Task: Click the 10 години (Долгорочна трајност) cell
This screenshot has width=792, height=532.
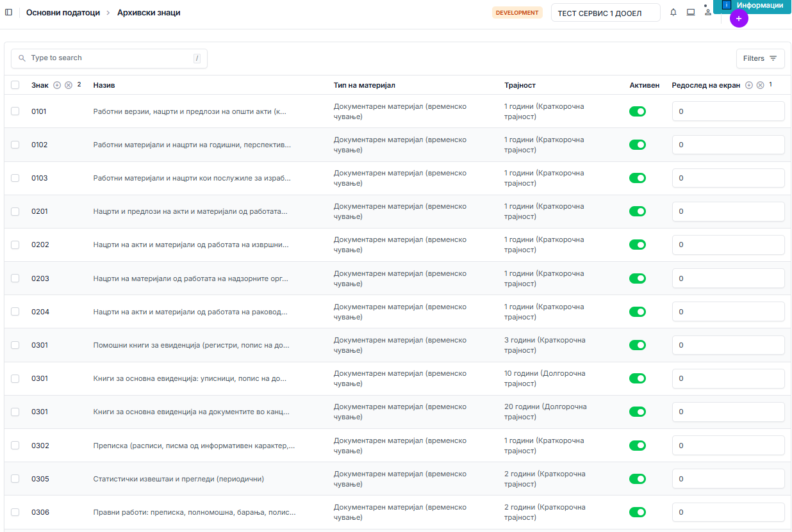Action: click(545, 378)
